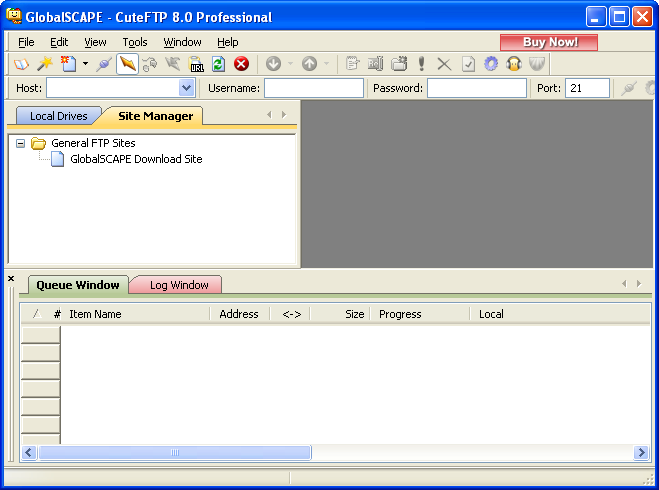Collapse the General FTP Sites folder

pyautogui.click(x=20, y=144)
